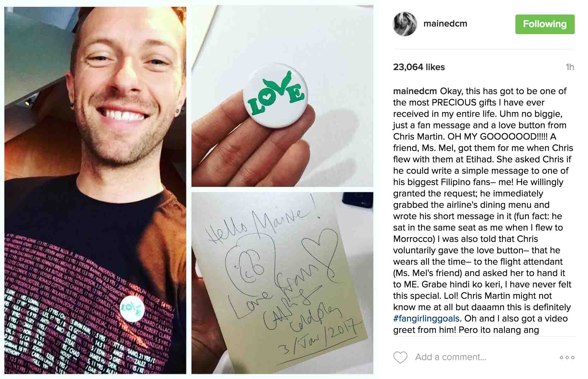Click the handwritten Hello Maine note photo
Screen dimensions: 588x379
pyautogui.click(x=282, y=283)
